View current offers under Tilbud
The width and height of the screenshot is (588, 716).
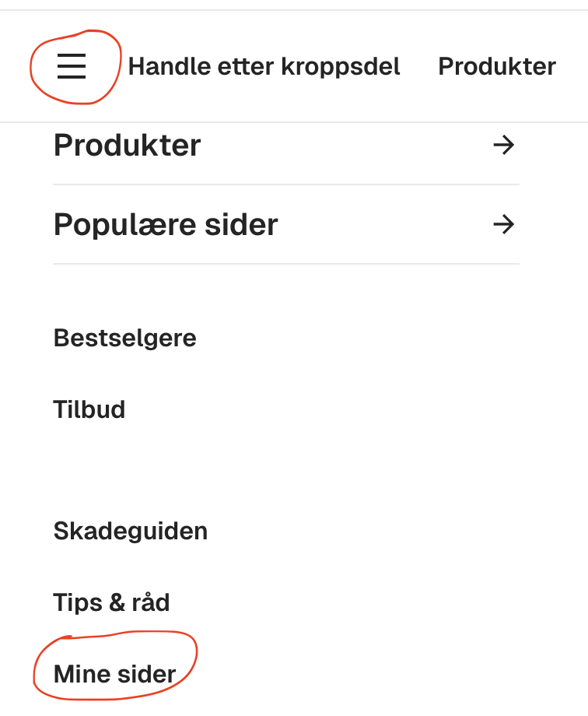click(x=89, y=409)
